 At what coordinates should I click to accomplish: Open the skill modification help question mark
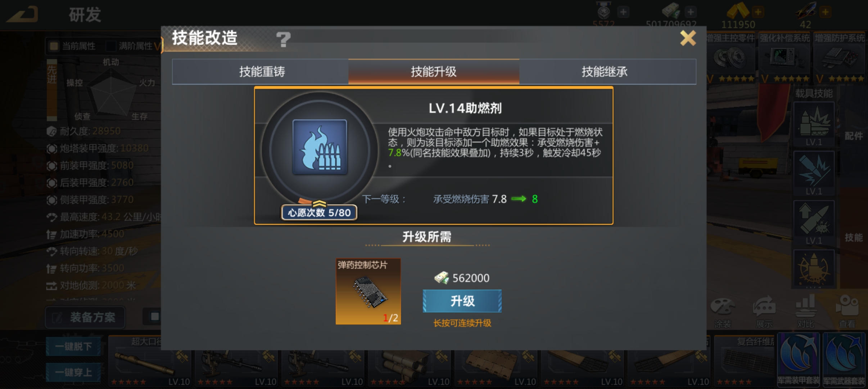[283, 39]
